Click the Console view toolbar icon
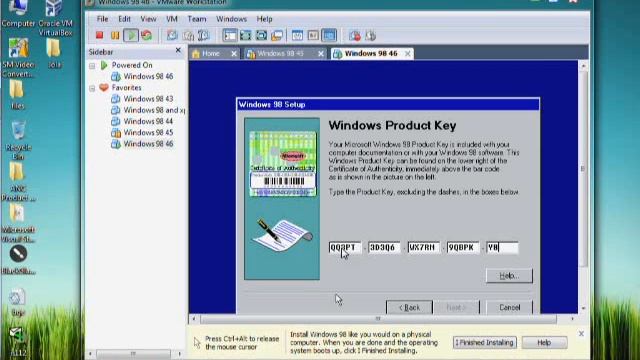The height and width of the screenshot is (360, 640). 329,35
